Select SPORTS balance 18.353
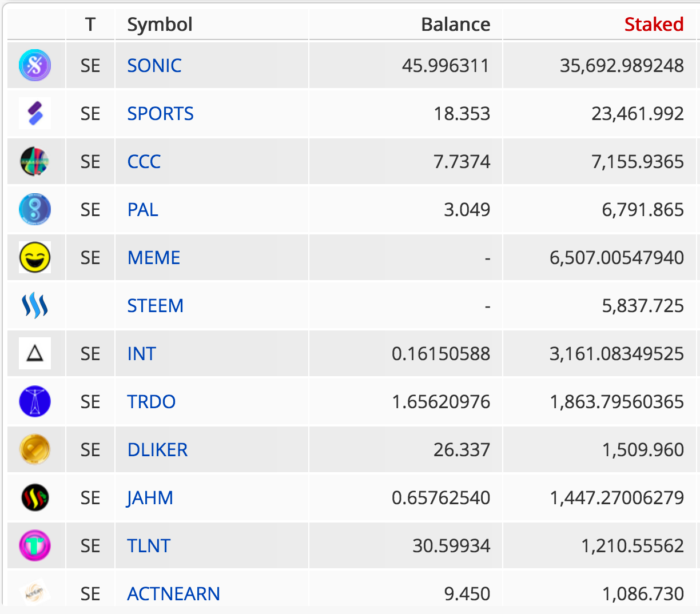This screenshot has width=700, height=614. pos(462,114)
